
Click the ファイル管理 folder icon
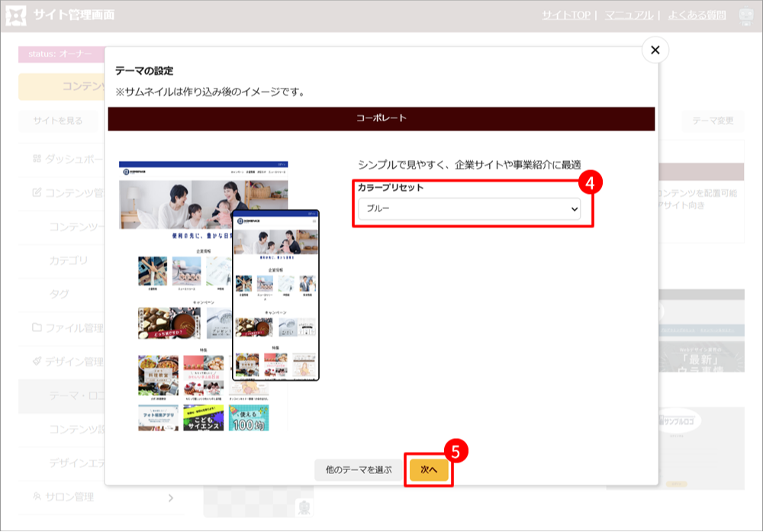[36, 328]
